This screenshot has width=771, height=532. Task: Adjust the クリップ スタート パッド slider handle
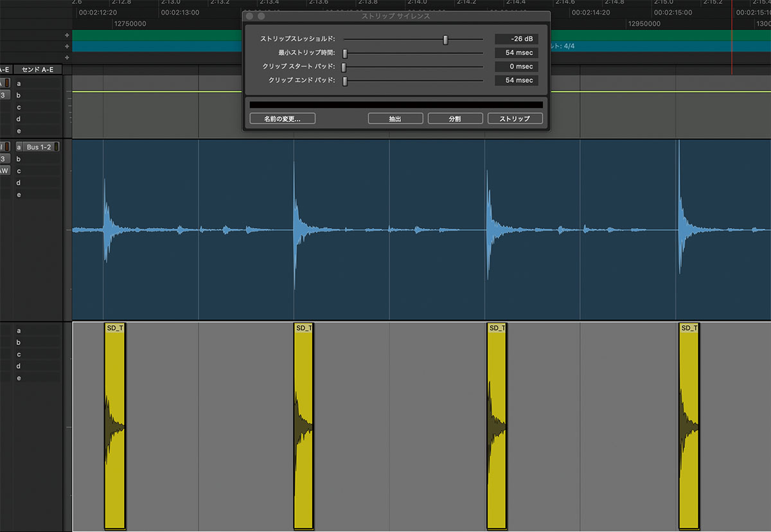[344, 67]
